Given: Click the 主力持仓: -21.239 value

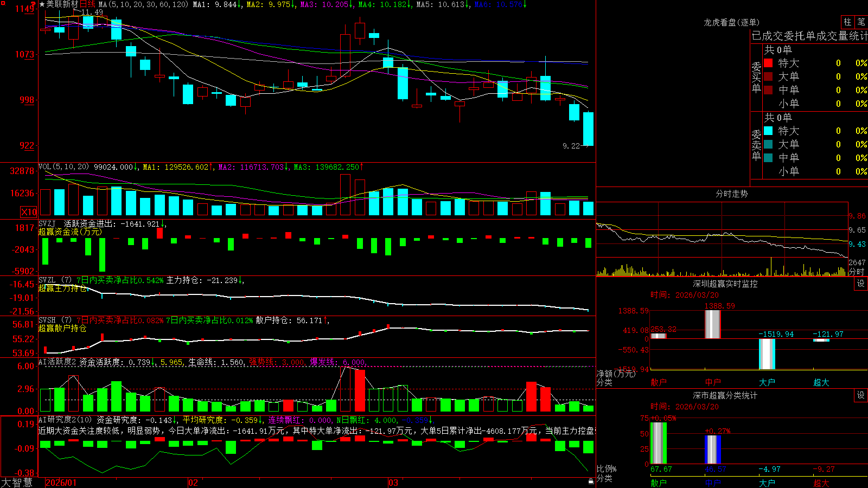Looking at the screenshot, I should tap(205, 280).
